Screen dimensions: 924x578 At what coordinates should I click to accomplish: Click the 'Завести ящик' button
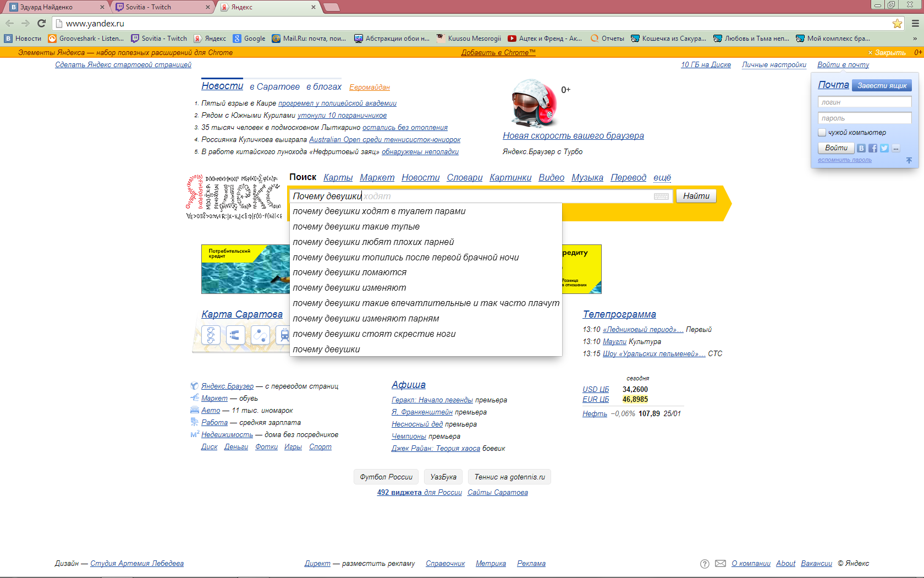882,85
